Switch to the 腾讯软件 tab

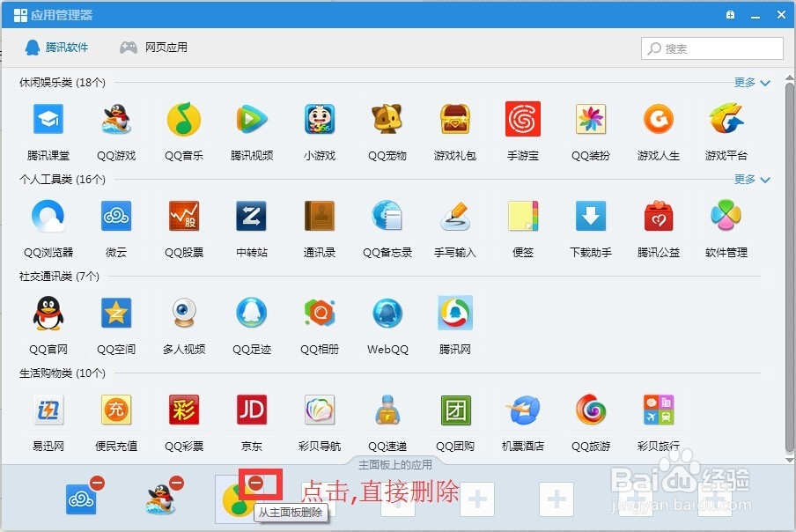tap(57, 48)
